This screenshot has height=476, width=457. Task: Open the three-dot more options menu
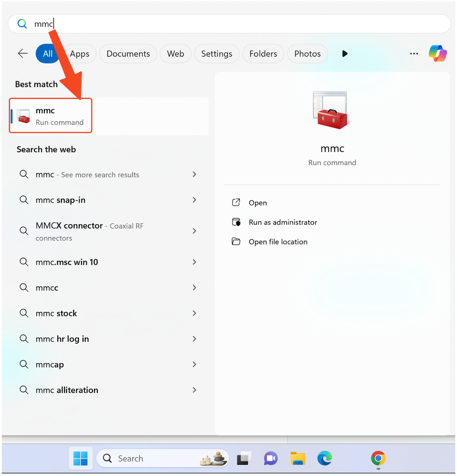click(414, 54)
